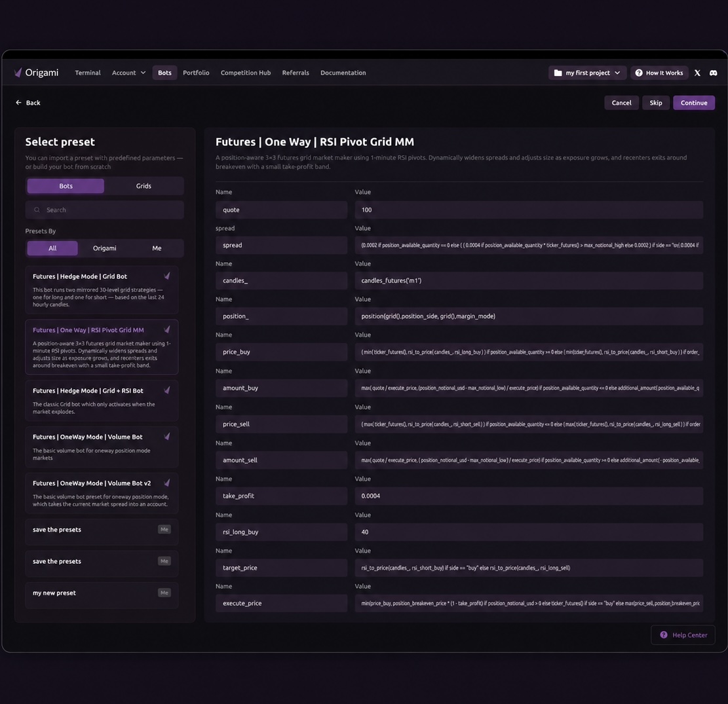Click the Help Center question icon
The height and width of the screenshot is (704, 728).
pyautogui.click(x=664, y=635)
